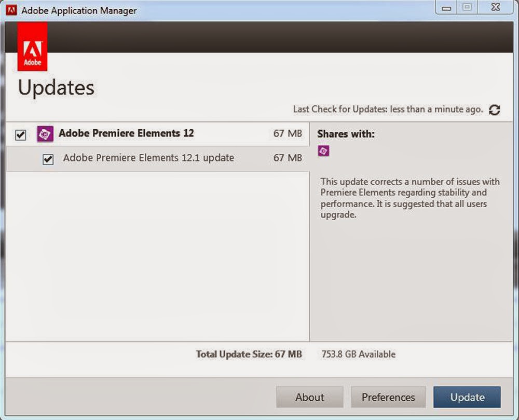The height and width of the screenshot is (420, 519).
Task: Open the About dialog
Action: (309, 397)
